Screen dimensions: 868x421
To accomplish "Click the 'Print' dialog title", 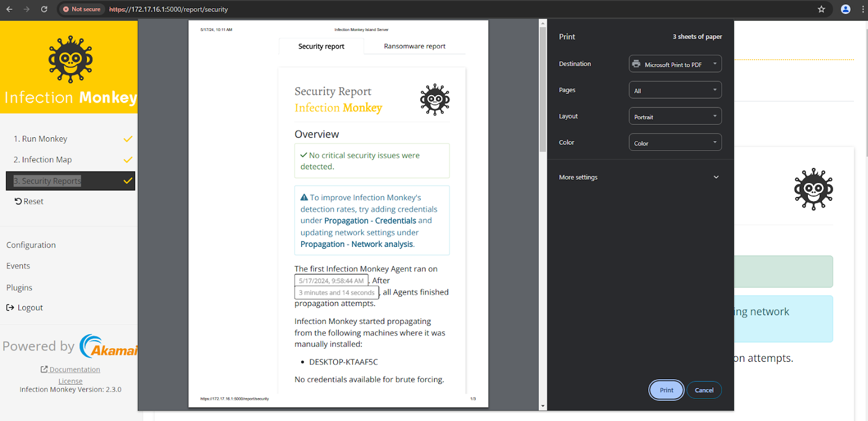I will click(x=567, y=37).
